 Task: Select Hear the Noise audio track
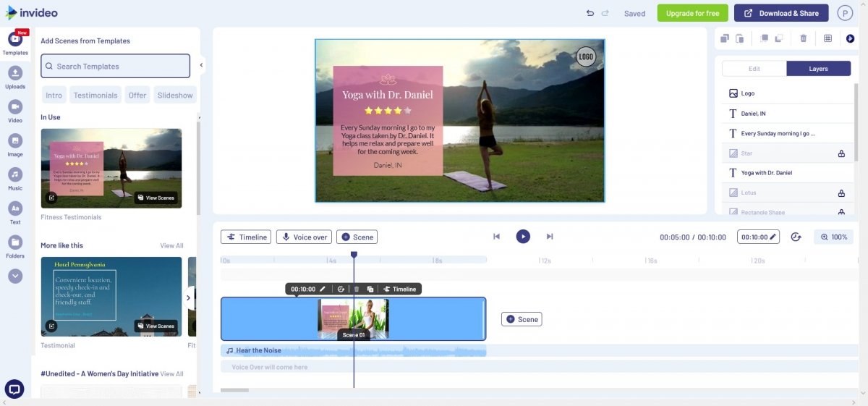pyautogui.click(x=353, y=351)
